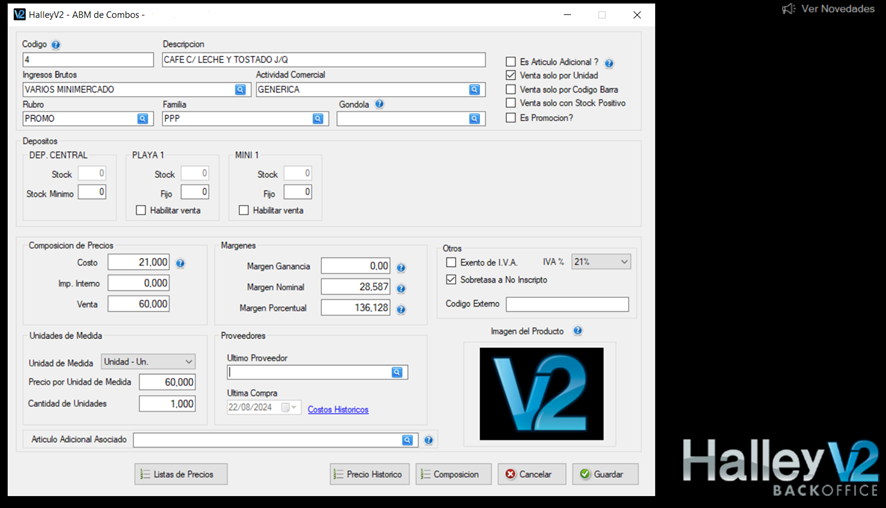The width and height of the screenshot is (886, 508).
Task: Click the help icon next to Codigo
Action: [x=55, y=45]
